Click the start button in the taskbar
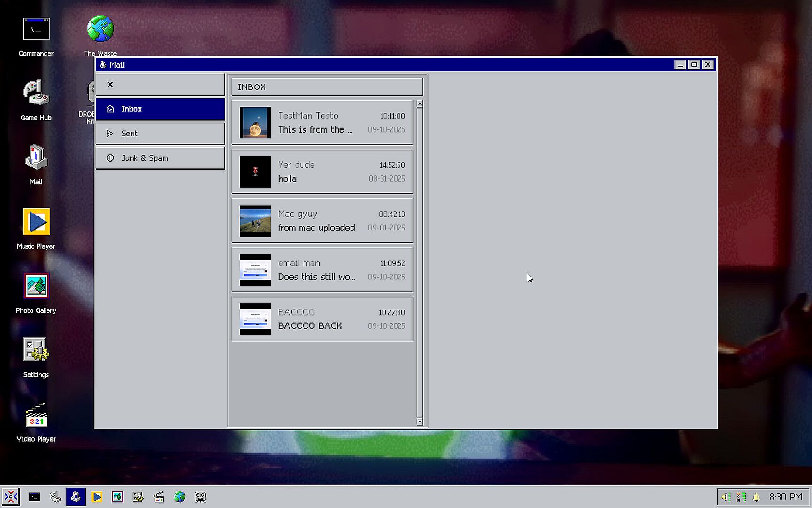Screen dimensions: 812x508 [x=11, y=497]
